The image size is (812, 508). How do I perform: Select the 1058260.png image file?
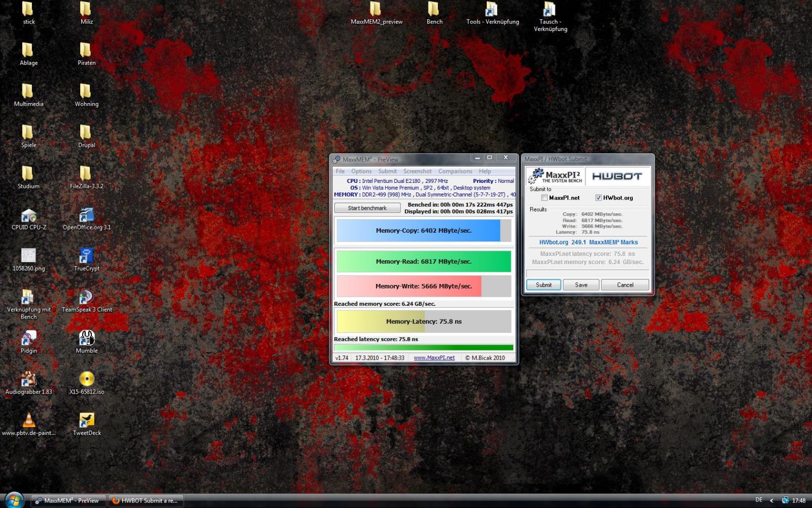(28, 260)
